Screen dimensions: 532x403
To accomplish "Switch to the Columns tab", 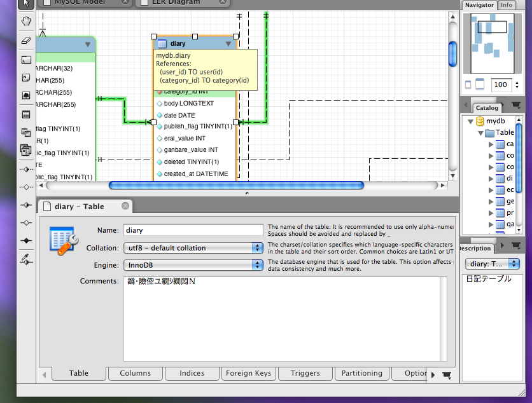I will point(135,373).
